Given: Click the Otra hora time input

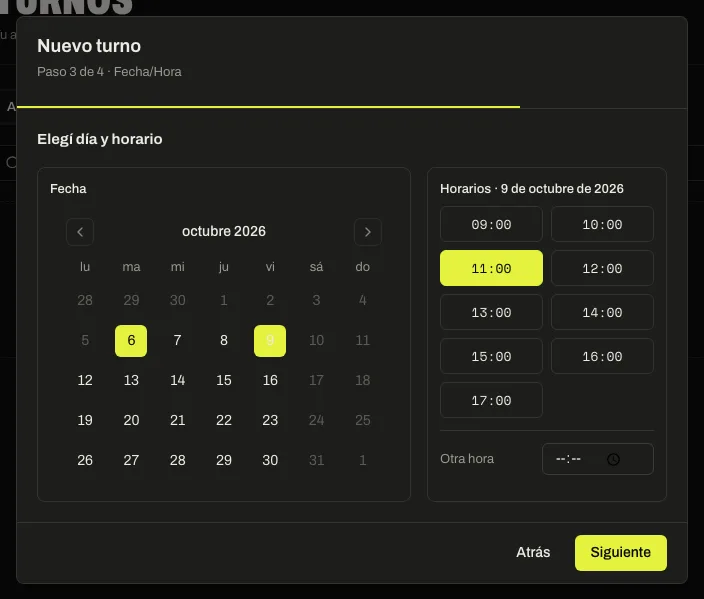Looking at the screenshot, I should [x=598, y=459].
